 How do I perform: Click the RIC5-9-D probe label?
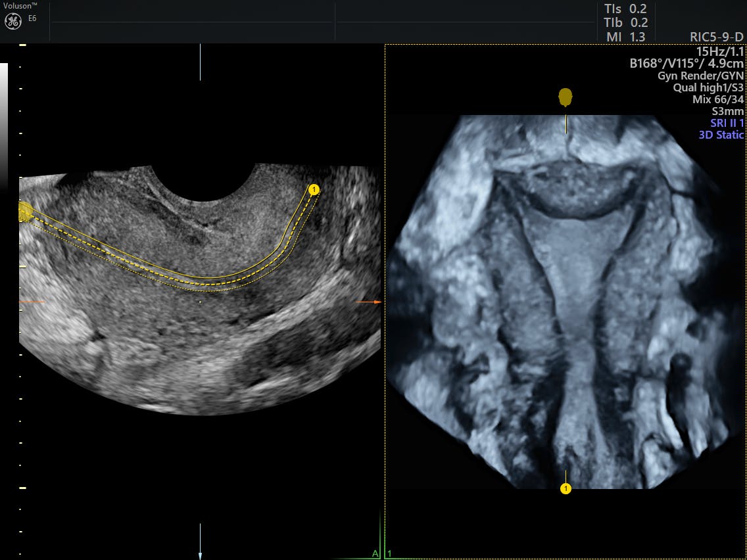[716, 37]
